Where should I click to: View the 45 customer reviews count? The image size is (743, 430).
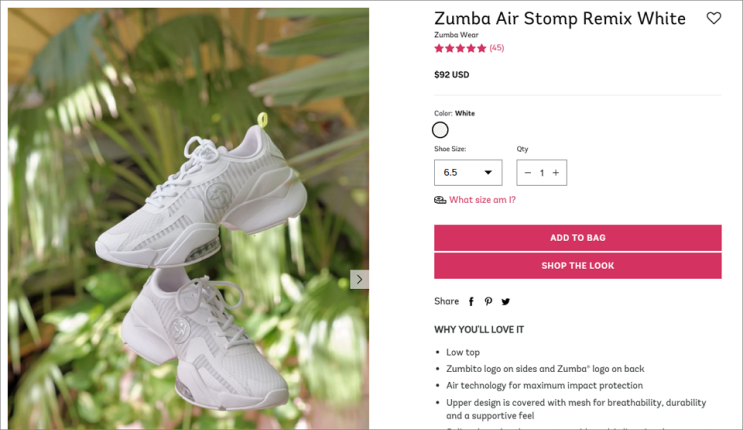(x=497, y=48)
